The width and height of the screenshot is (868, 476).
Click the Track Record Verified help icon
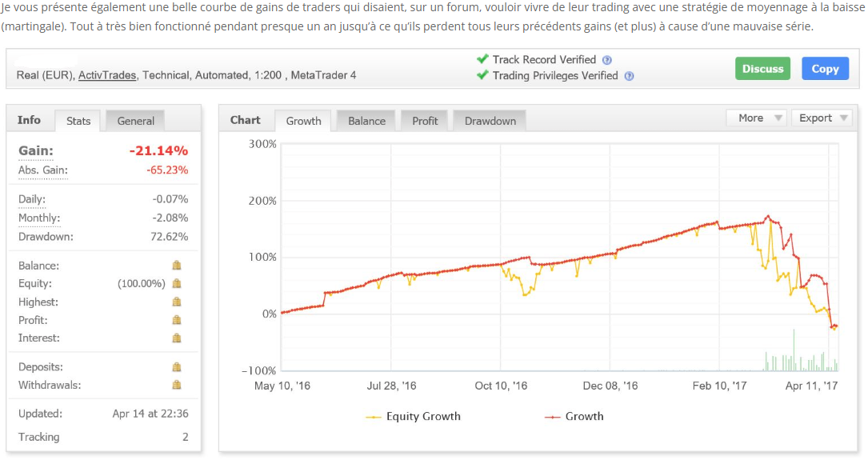coord(607,60)
